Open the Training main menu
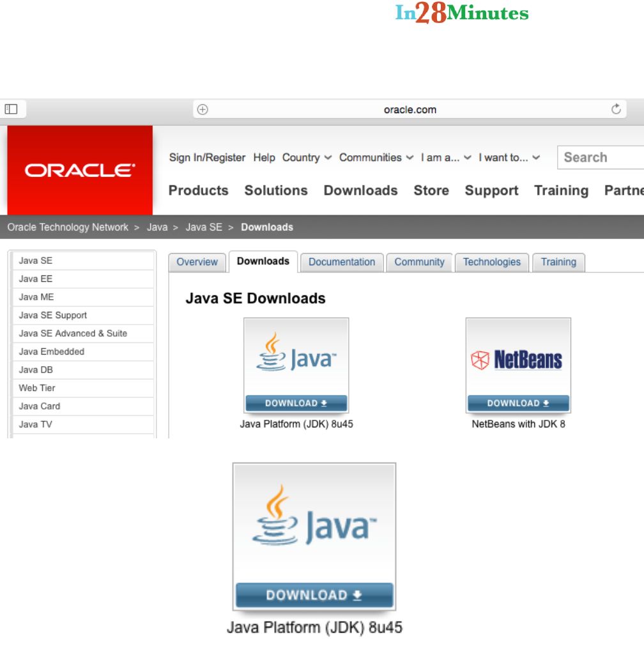Viewport: 644px width, 646px height. click(561, 190)
